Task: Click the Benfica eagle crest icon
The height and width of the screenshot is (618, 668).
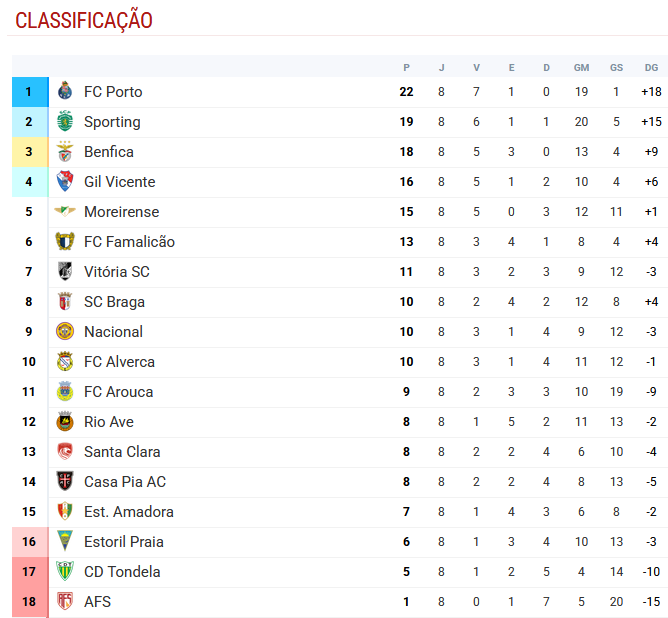Action: click(65, 152)
